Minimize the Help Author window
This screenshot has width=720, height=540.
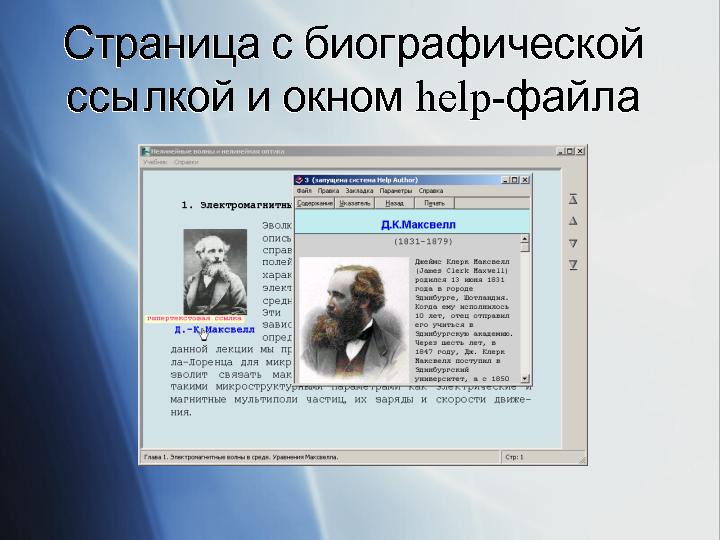pyautogui.click(x=505, y=180)
